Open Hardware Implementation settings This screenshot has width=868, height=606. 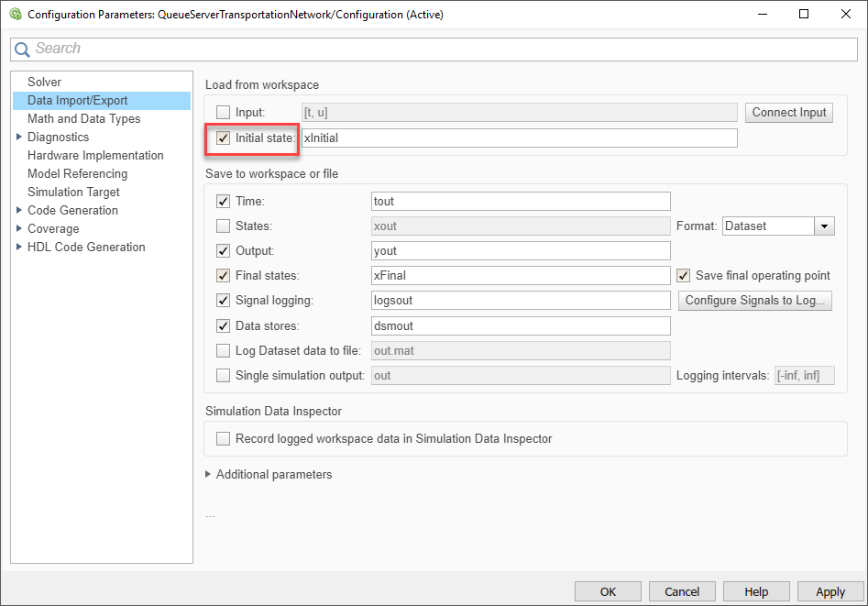click(95, 156)
